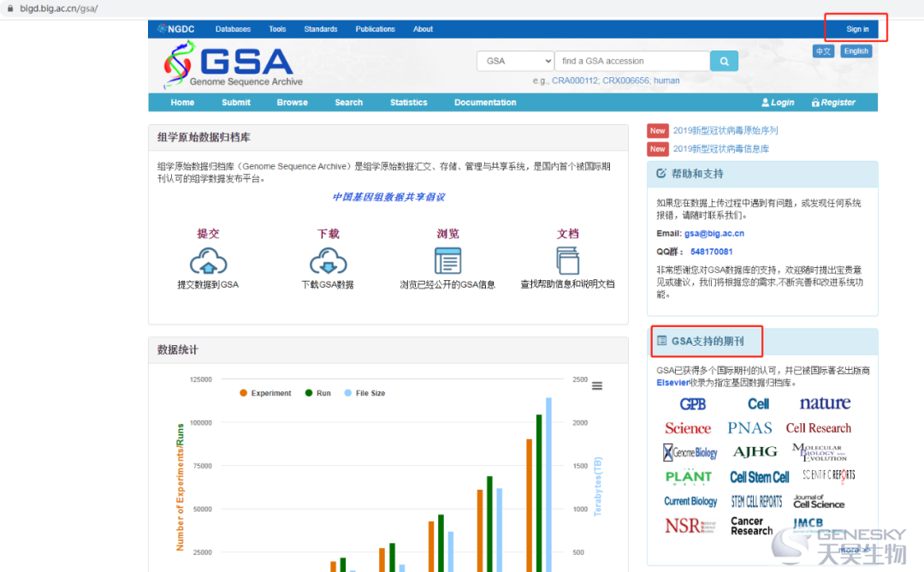Go to the Statistics tab
Screen dimensions: 924x572
[408, 103]
